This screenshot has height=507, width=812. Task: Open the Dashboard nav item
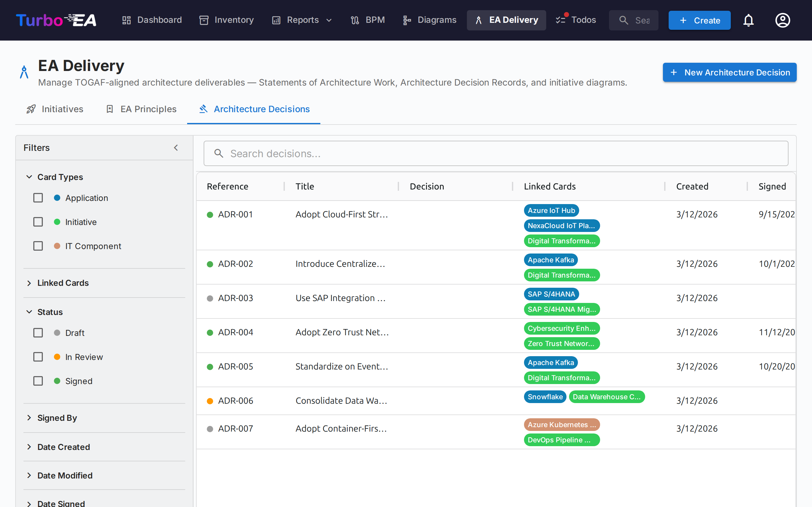click(152, 20)
